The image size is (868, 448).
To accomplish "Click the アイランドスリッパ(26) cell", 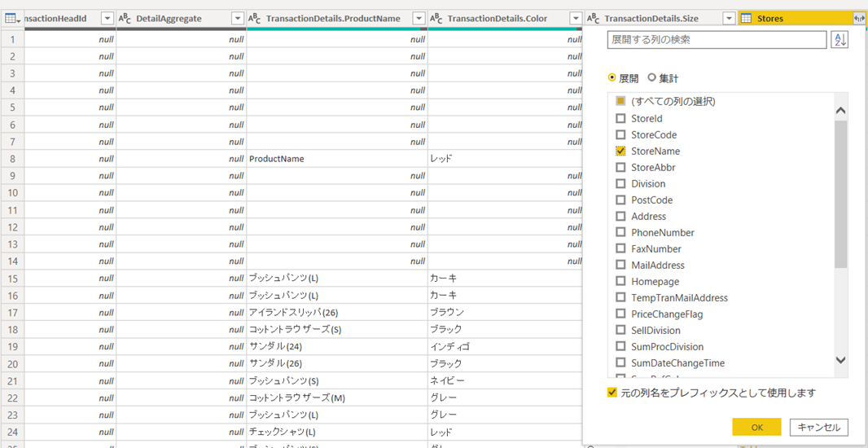I will (x=337, y=312).
